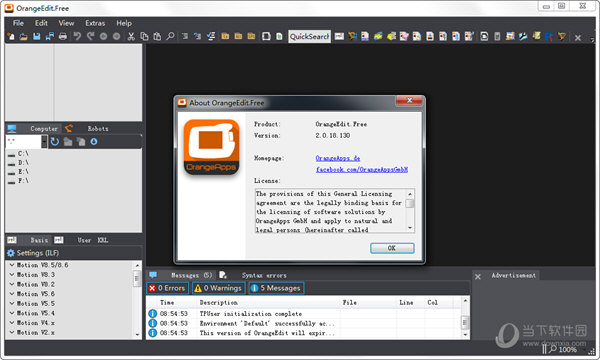Paste from clipboard using toolbar icon

(x=157, y=36)
